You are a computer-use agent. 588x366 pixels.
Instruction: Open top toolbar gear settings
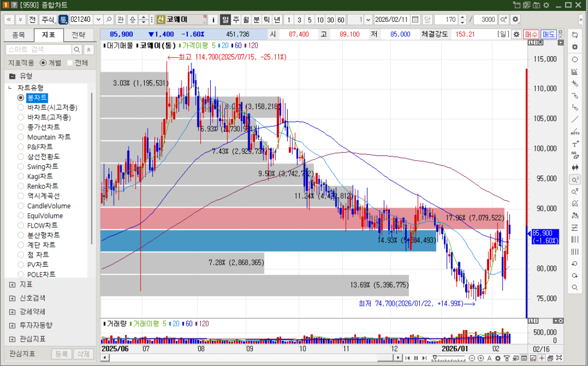[x=515, y=20]
